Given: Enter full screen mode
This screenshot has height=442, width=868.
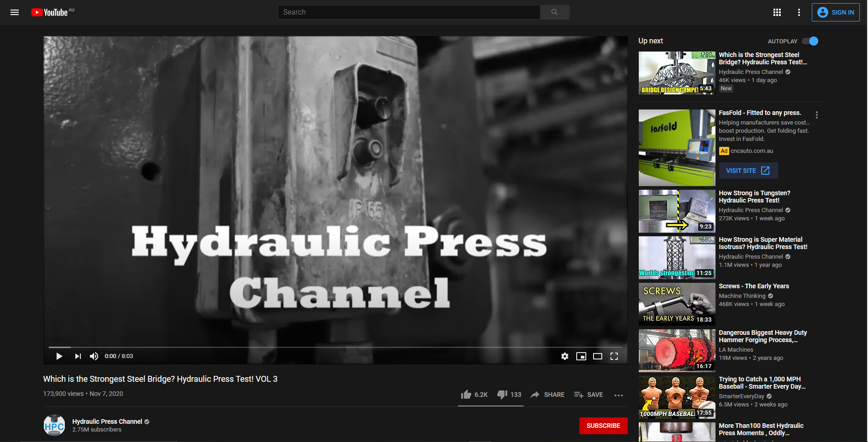Looking at the screenshot, I should (614, 356).
